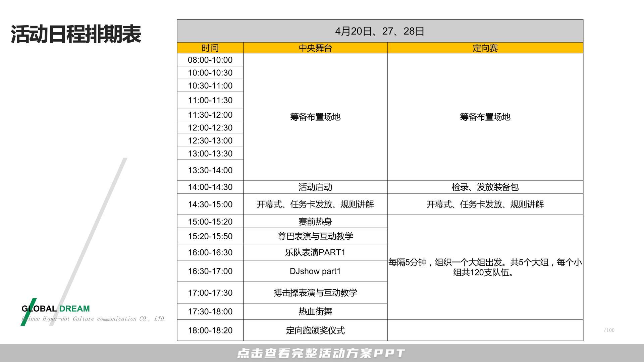Click the 17:30-18:00 time cell
This screenshot has height=362, width=644.
tap(210, 311)
